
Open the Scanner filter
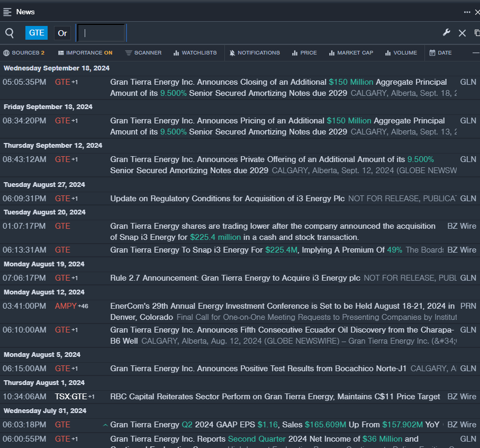[143, 53]
